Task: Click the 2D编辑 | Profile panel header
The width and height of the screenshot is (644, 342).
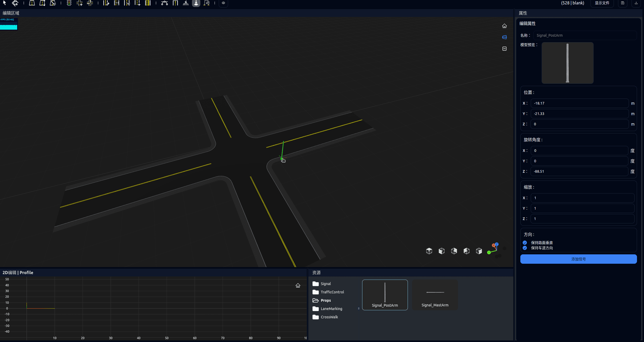Action: point(18,273)
